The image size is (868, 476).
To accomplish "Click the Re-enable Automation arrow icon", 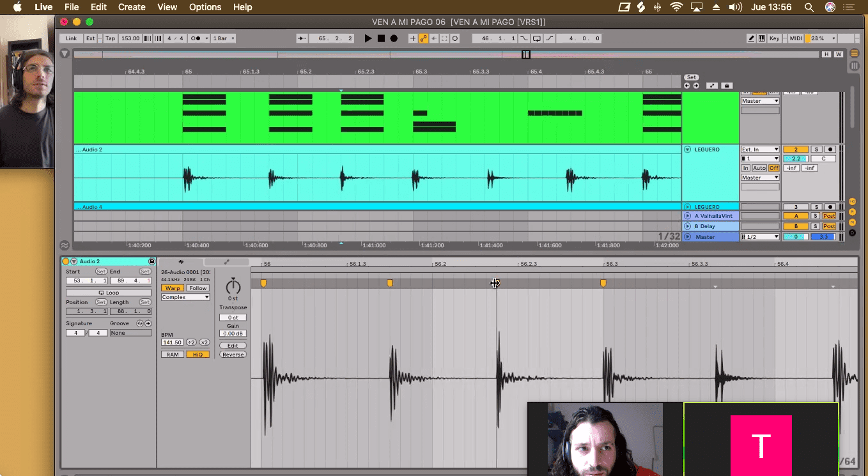I will (x=434, y=38).
